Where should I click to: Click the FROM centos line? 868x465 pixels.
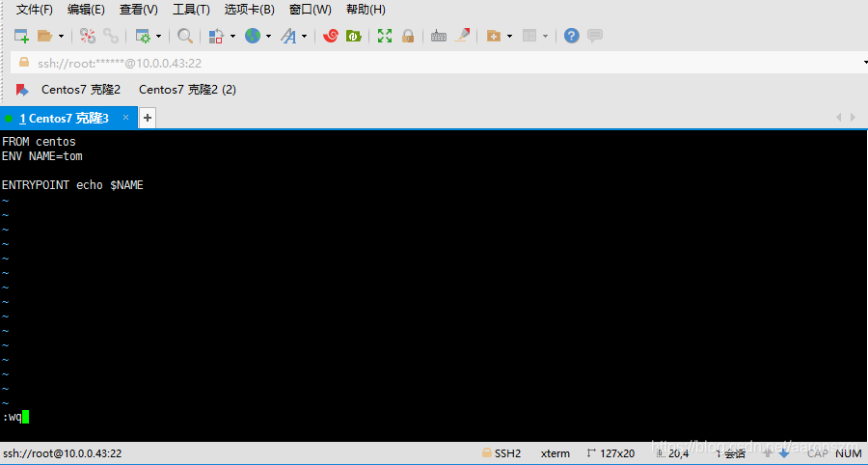point(39,142)
